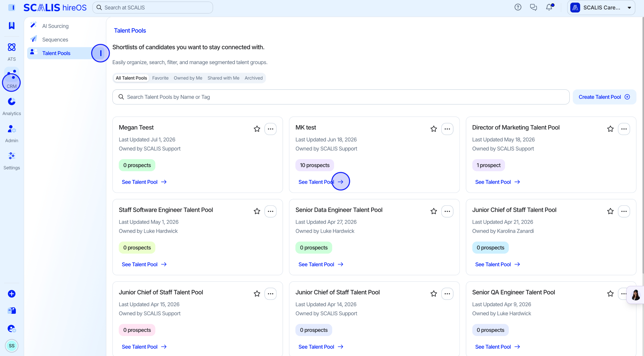Open the bookmark icon in left rail
The height and width of the screenshot is (356, 644).
[x=12, y=25]
